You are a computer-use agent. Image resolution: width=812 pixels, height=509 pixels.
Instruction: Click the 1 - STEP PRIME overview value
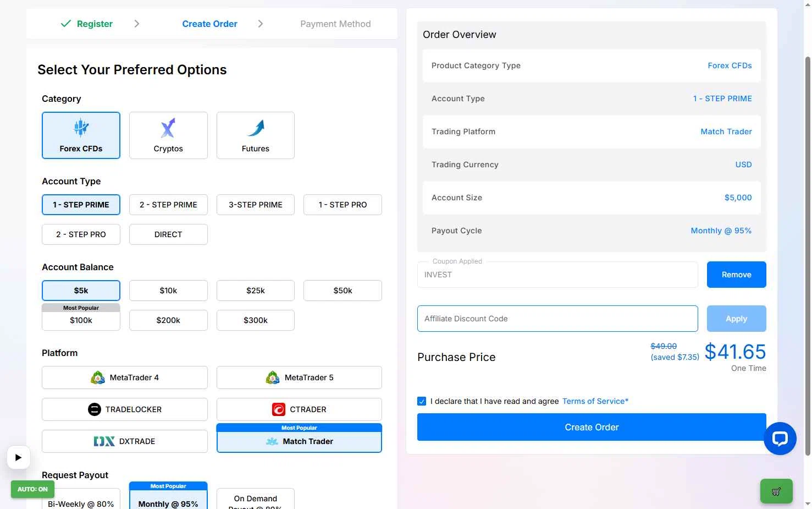click(722, 98)
